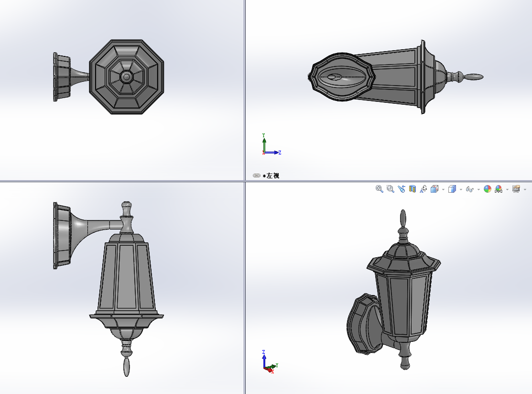Expand the Display Style dropdown arrow
The width and height of the screenshot is (532, 394).
click(461, 189)
